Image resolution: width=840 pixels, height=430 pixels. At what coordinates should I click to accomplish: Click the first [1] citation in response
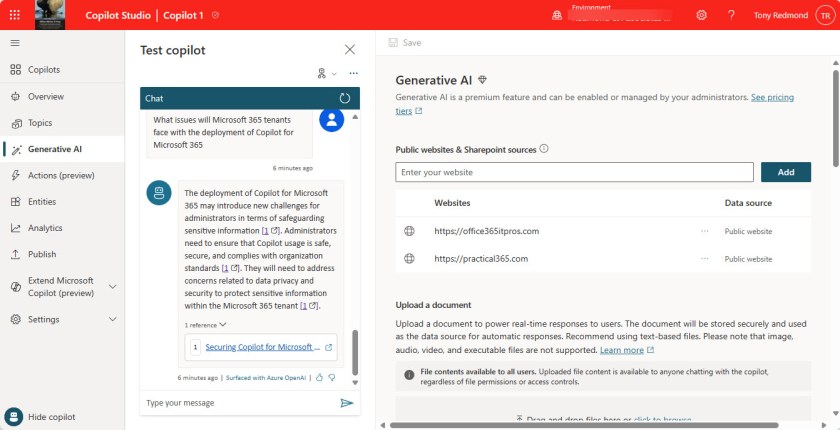(265, 231)
